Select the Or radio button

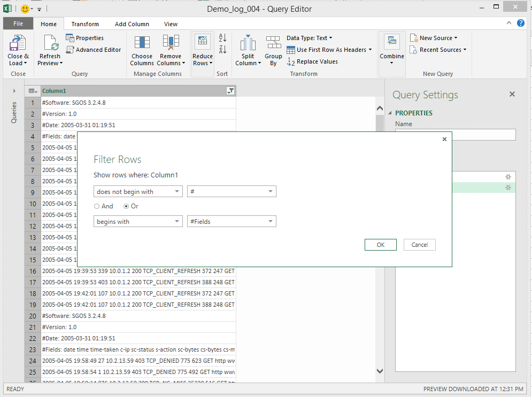pos(126,206)
